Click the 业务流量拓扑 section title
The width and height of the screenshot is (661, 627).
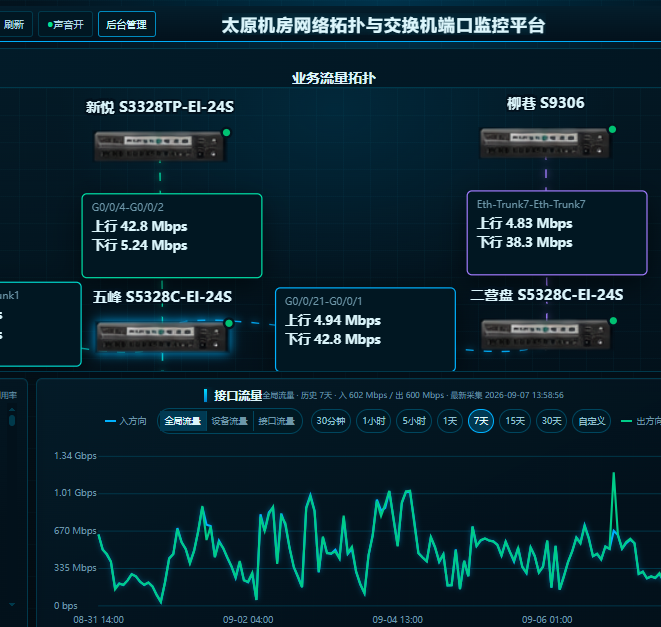[333, 78]
